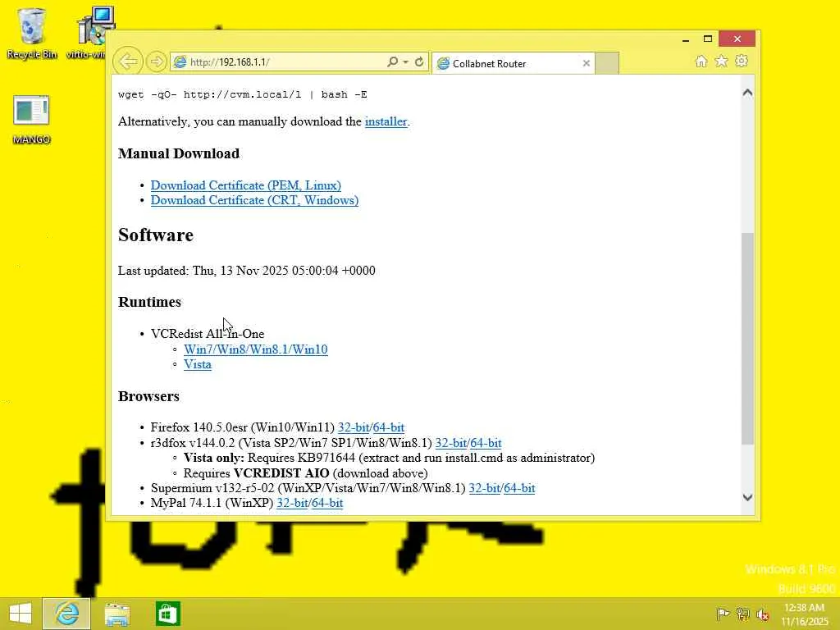The height and width of the screenshot is (630, 840).
Task: Open the Windows Store taskbar icon
Action: 167,614
